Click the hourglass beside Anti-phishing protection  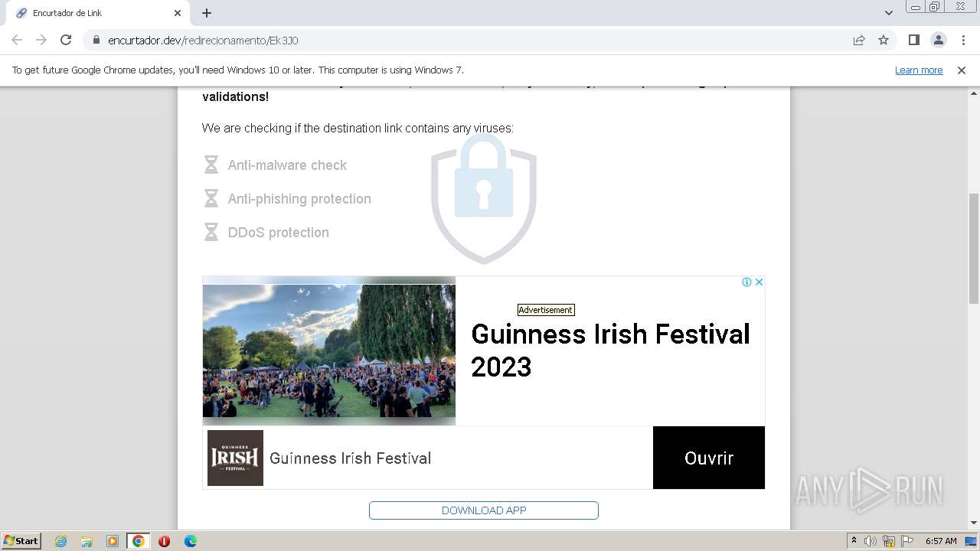click(211, 198)
